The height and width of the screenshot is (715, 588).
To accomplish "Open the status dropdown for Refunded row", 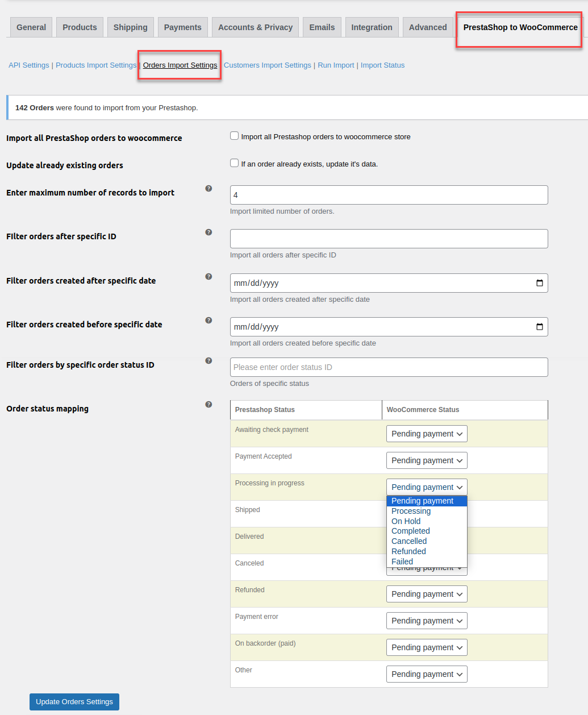I will 427,593.
